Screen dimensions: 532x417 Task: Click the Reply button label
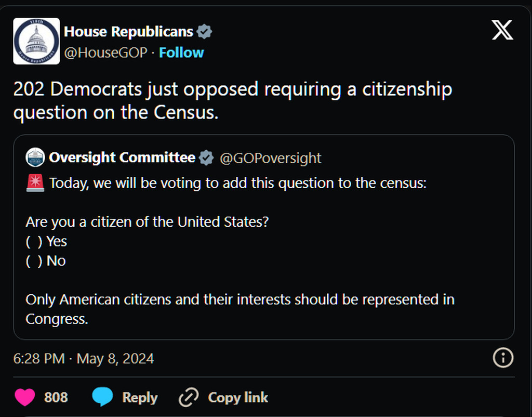(140, 398)
